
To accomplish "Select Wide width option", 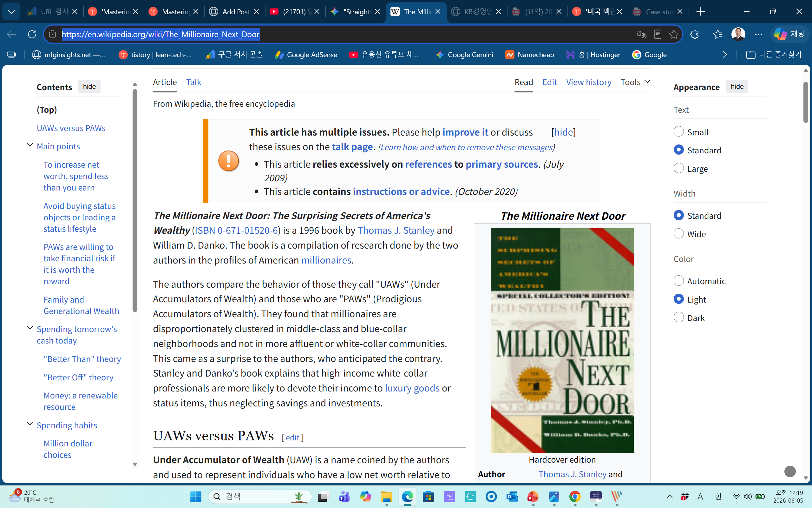I will click(678, 234).
